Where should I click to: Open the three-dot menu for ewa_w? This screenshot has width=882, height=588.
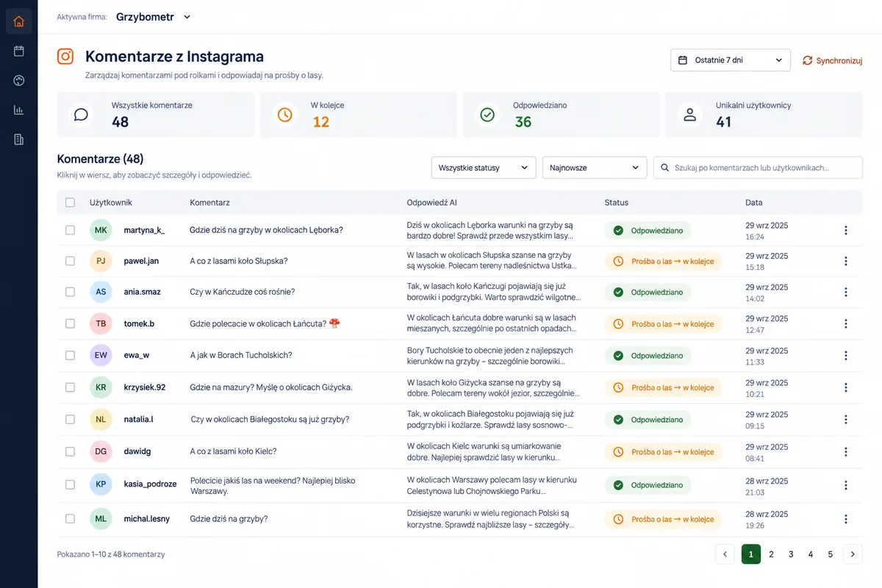pyautogui.click(x=845, y=356)
